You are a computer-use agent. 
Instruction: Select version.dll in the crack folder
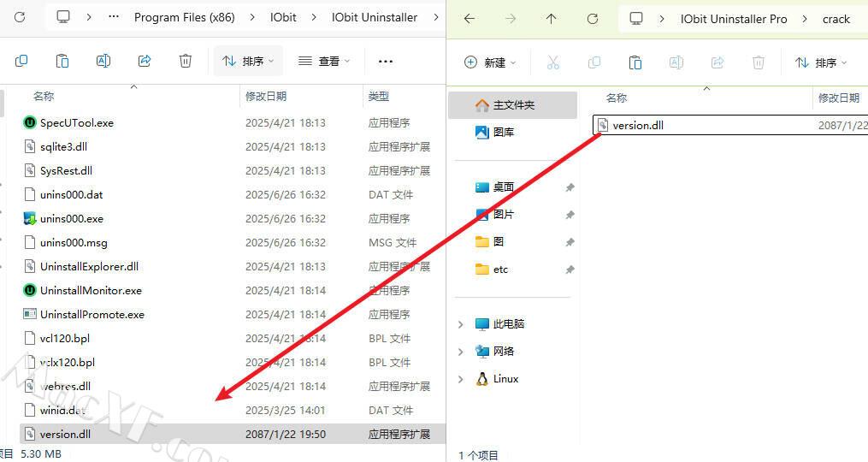tap(730, 125)
